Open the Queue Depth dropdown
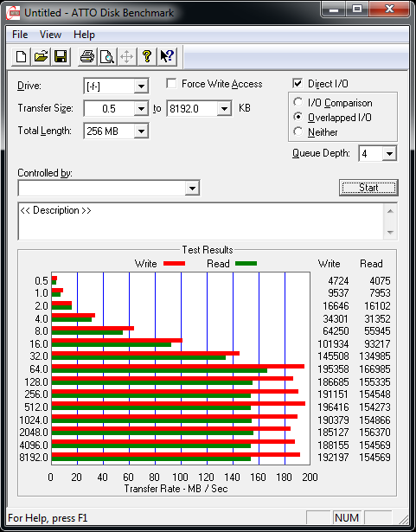 point(389,154)
